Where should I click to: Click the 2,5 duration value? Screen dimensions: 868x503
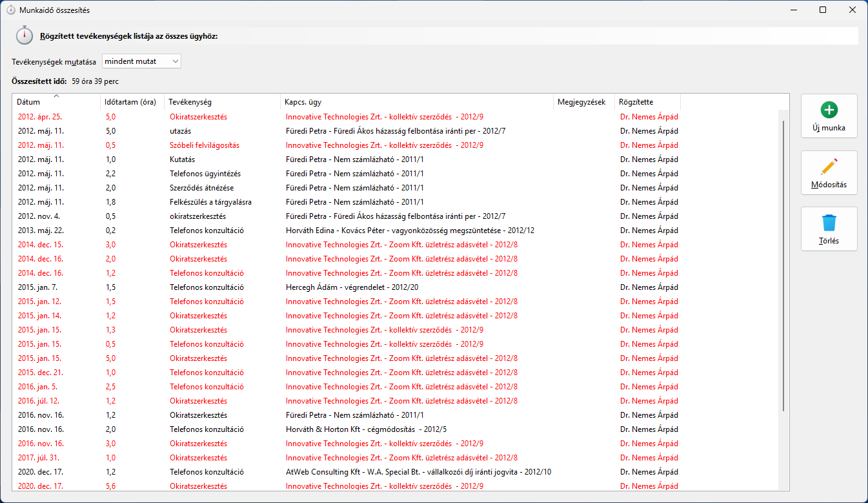point(110,387)
